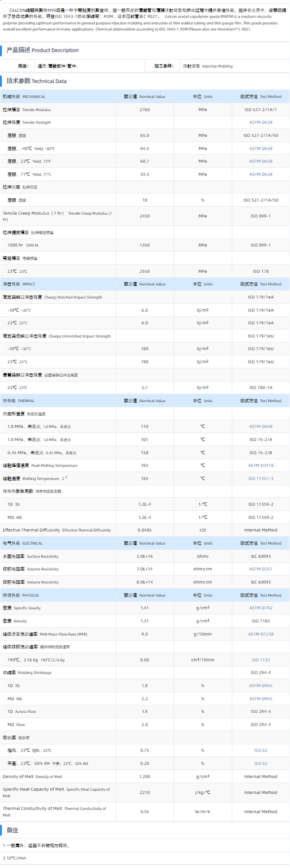This screenshot has width=290, height=868.
Task: Open ASTM D638 link beside 60.7 MPa value
Action: 261,161
